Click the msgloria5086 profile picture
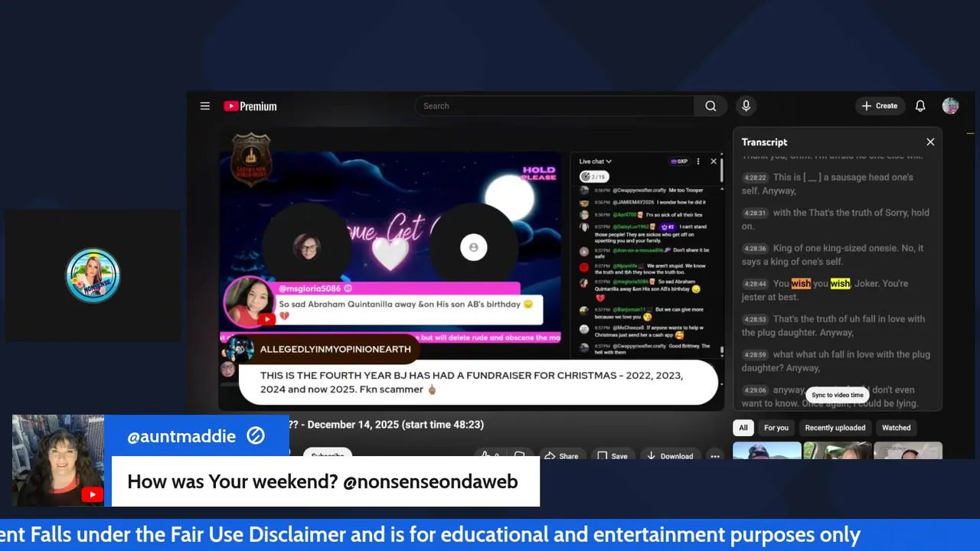 248,301
